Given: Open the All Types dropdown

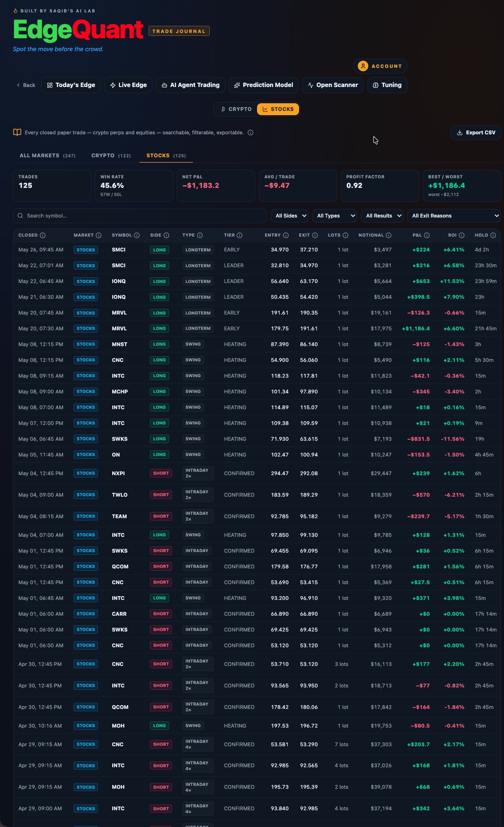Looking at the screenshot, I should tap(334, 216).
